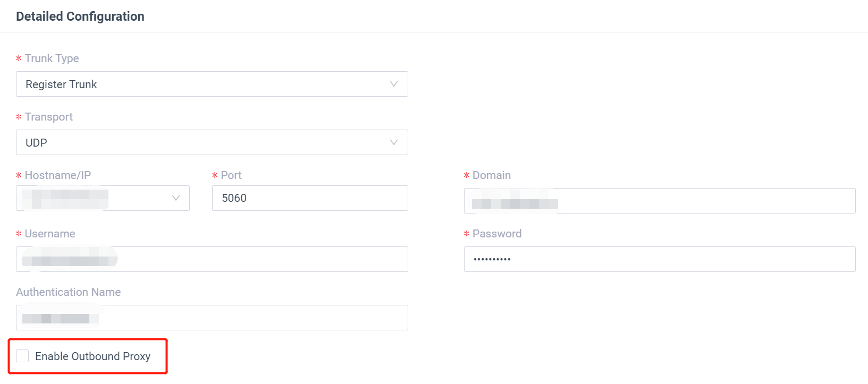
Task: Click the Hostname/IP chevron arrow
Action: (175, 198)
